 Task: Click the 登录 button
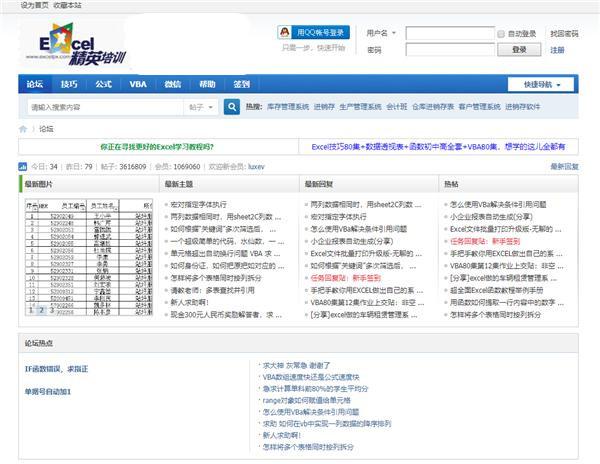(519, 50)
